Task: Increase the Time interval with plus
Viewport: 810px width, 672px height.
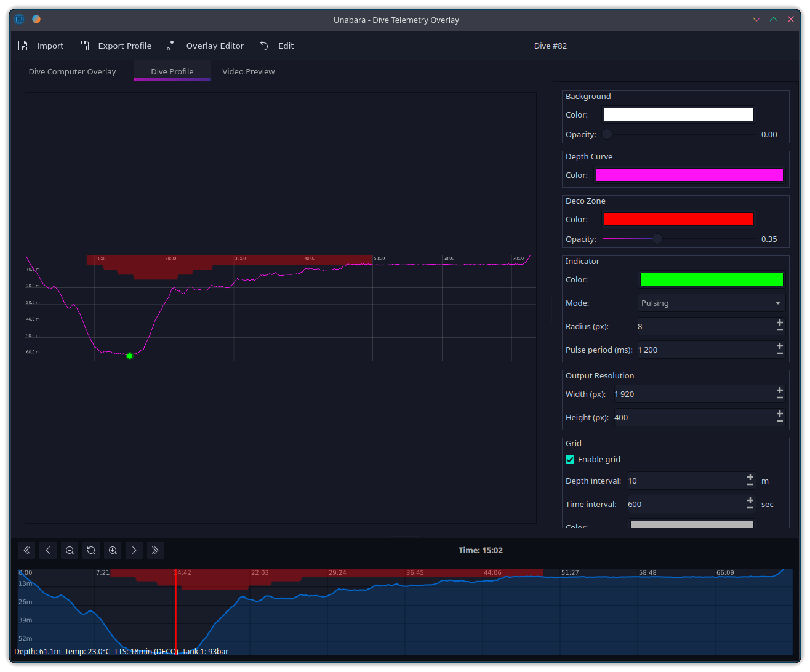Action: click(x=750, y=500)
